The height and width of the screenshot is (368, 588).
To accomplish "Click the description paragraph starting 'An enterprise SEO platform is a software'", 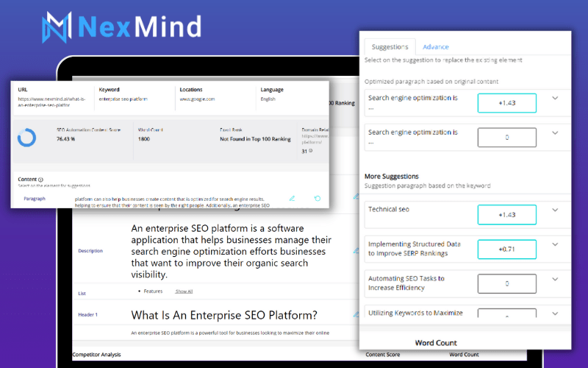I will pos(231,251).
